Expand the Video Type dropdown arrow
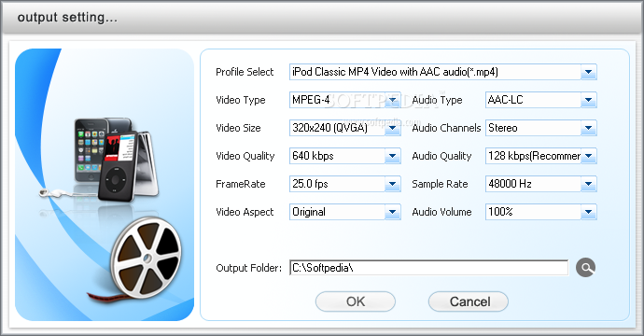This screenshot has width=644, height=336. click(x=393, y=100)
